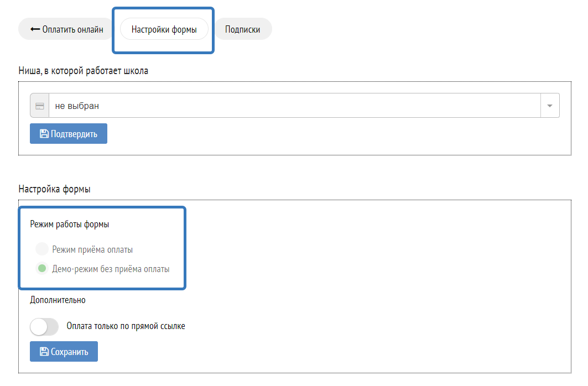Click the Дополнительно section label
The width and height of the screenshot is (588, 386).
coord(58,300)
